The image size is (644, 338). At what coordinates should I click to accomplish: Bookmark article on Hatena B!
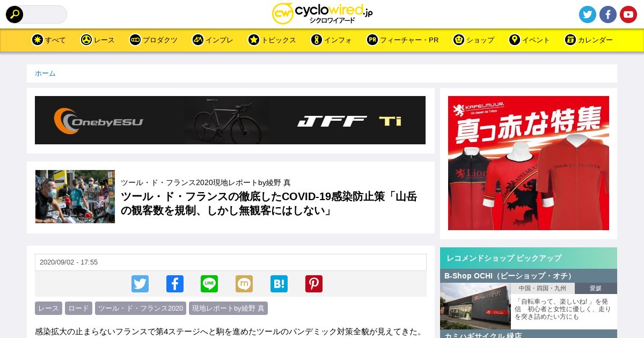pyautogui.click(x=279, y=284)
